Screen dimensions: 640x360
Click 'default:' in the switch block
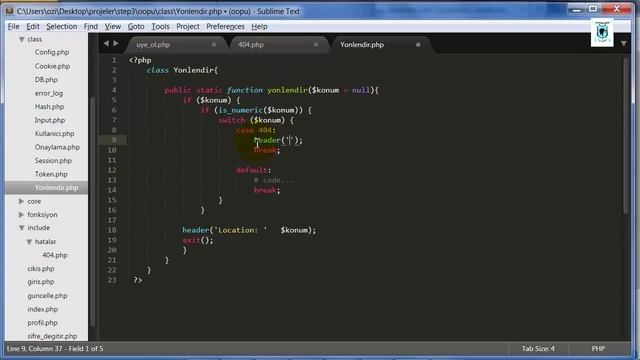point(253,170)
